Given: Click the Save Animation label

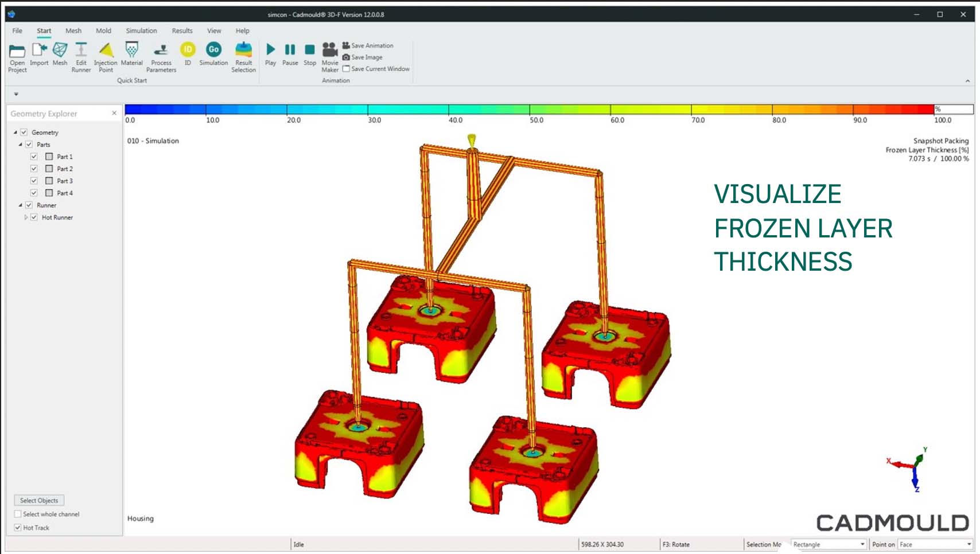Looking at the screenshot, I should click(x=372, y=45).
